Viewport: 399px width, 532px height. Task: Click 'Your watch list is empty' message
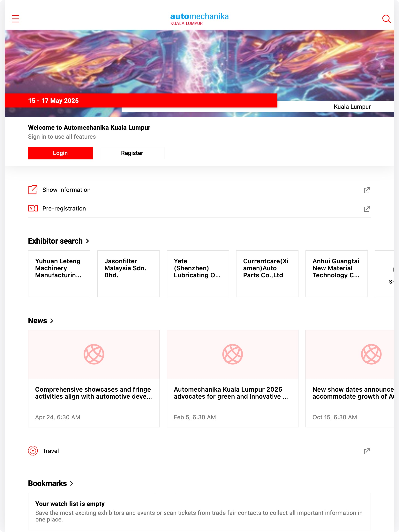coord(70,504)
